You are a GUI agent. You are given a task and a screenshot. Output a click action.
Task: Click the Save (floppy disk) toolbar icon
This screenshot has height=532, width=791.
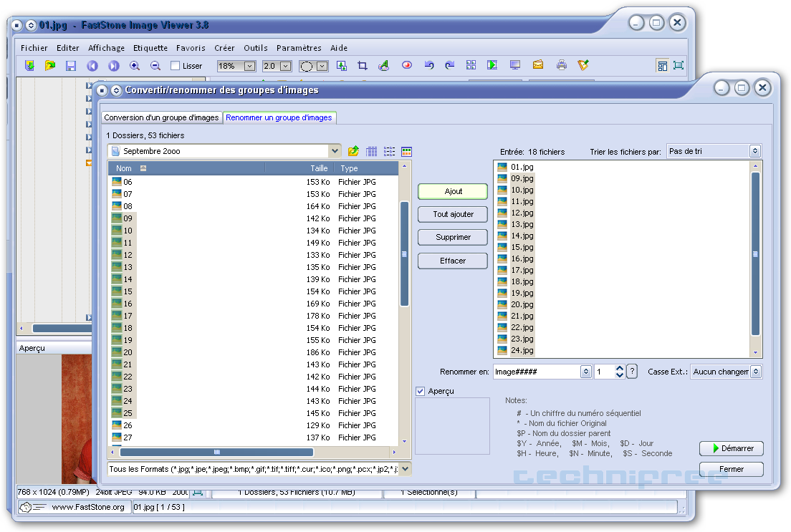[x=71, y=66]
